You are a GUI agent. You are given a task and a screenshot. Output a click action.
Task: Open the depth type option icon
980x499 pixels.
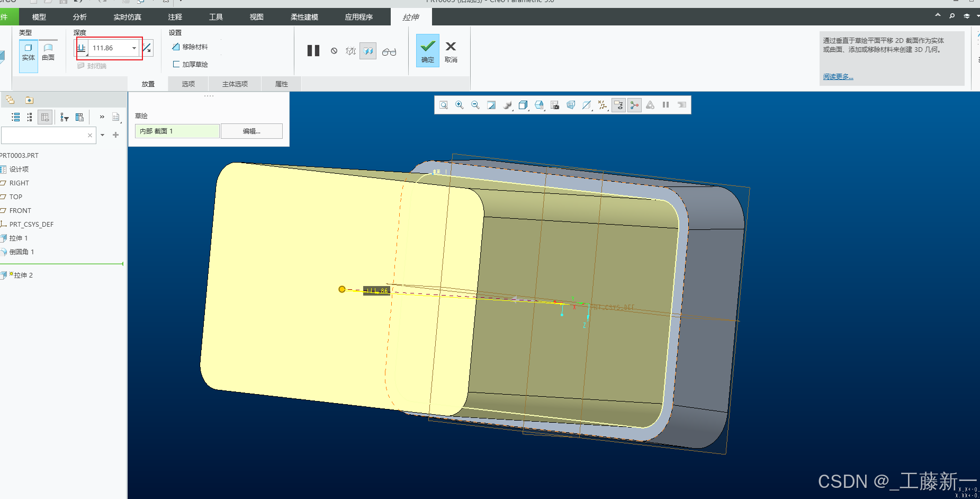[x=82, y=48]
